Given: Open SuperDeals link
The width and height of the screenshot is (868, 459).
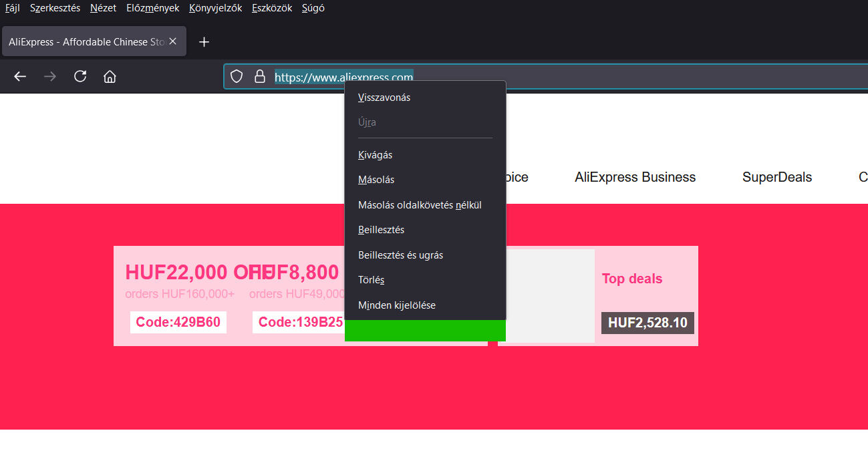Looking at the screenshot, I should coord(777,177).
